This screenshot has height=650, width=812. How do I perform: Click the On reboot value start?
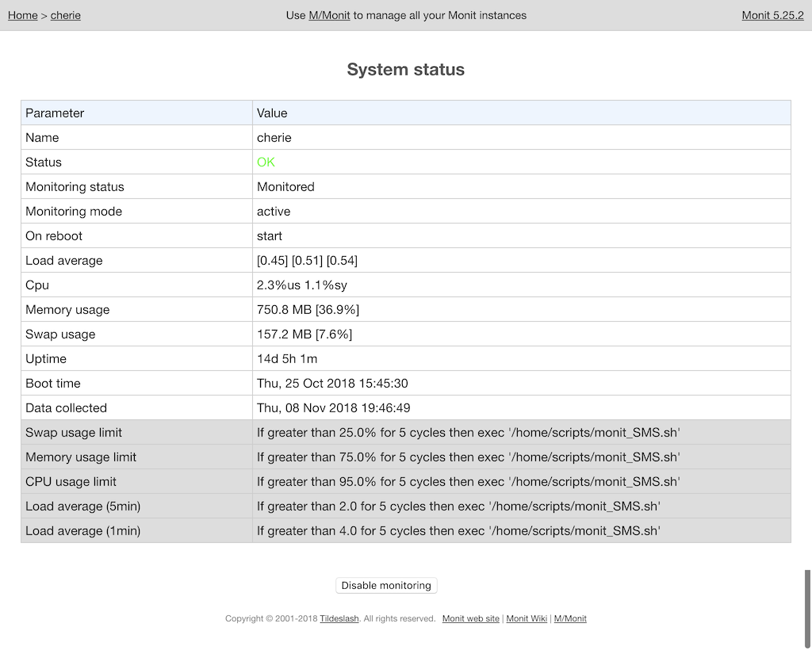point(270,236)
